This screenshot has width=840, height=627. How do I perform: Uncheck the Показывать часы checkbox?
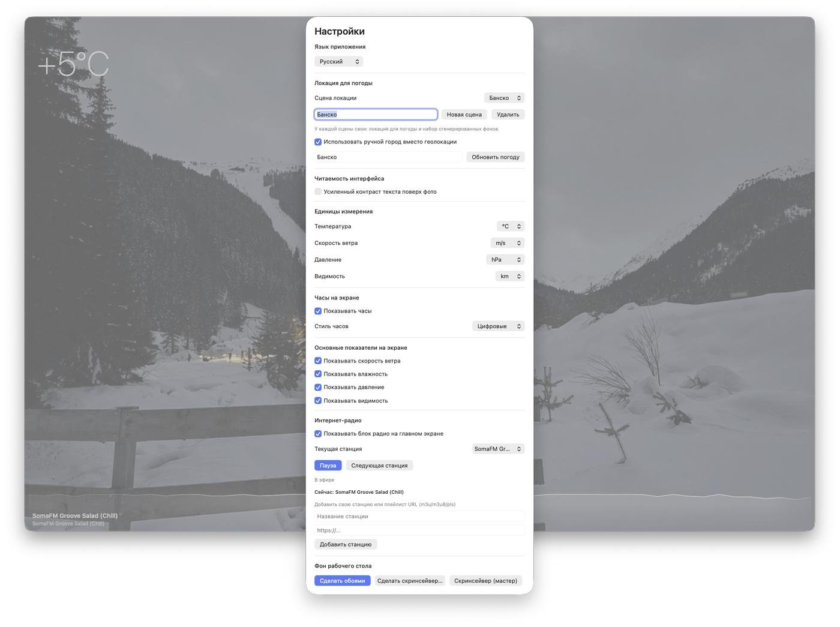click(318, 311)
